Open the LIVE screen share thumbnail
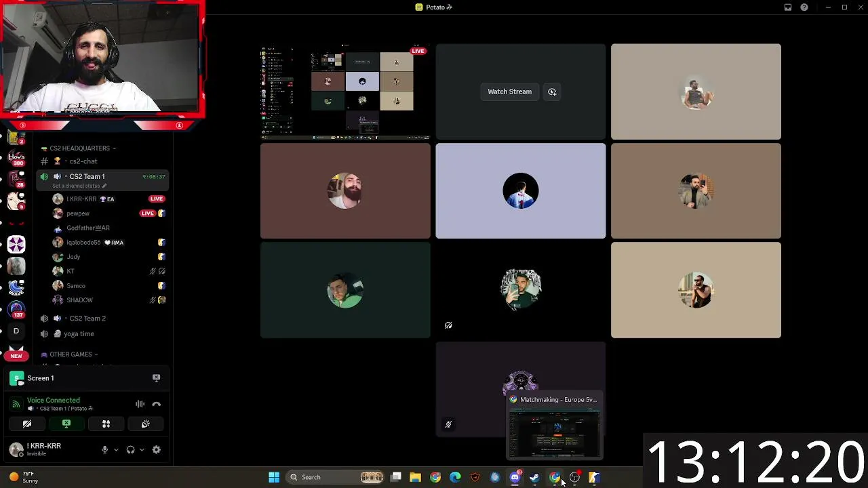Viewport: 868px width, 488px height. (345, 91)
